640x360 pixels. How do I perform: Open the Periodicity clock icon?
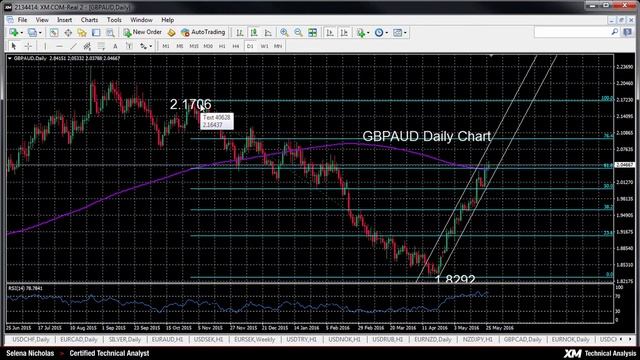coord(379,32)
